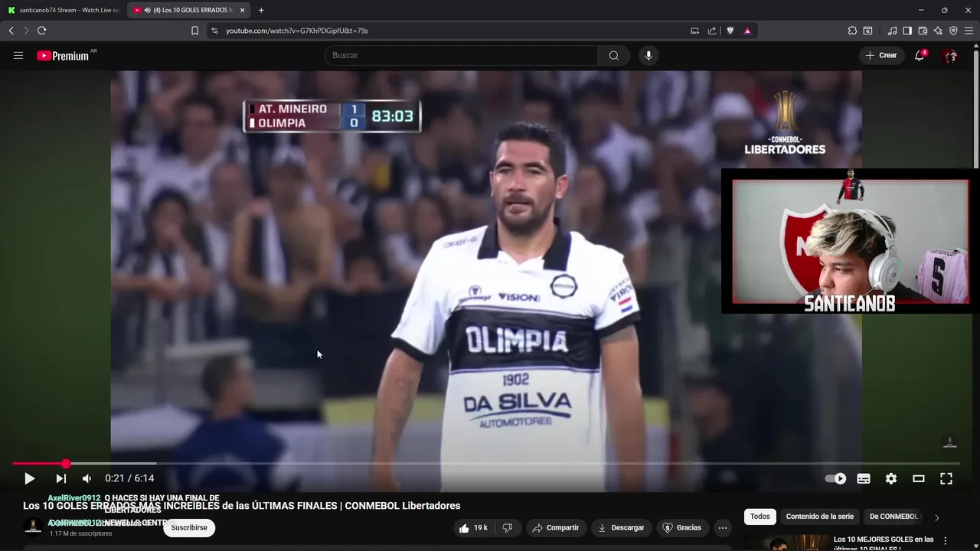980x551 pixels.
Task: Go to YouTube Premium home logo
Action: 63,55
